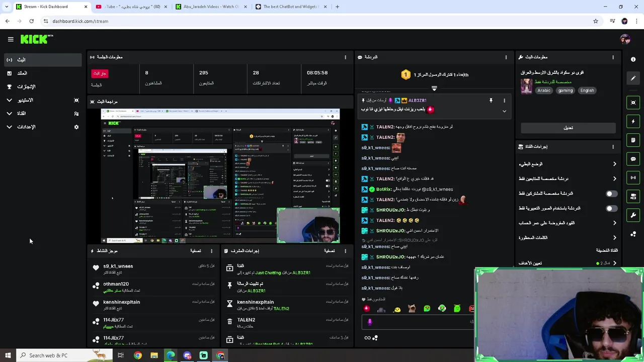Open the الإنجازات sidebar item
Screen dimensions: 644x362
tap(43, 87)
